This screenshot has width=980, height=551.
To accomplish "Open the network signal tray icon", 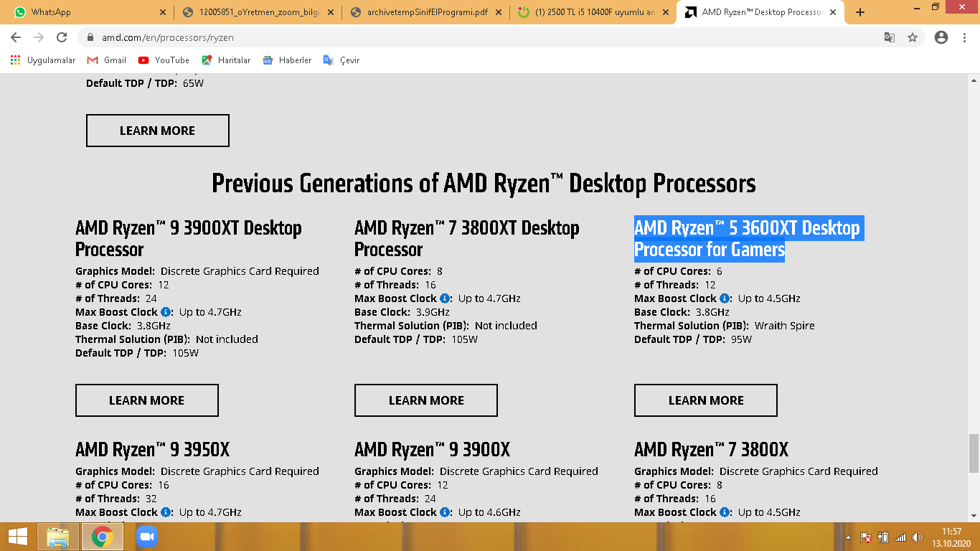I will point(900,537).
